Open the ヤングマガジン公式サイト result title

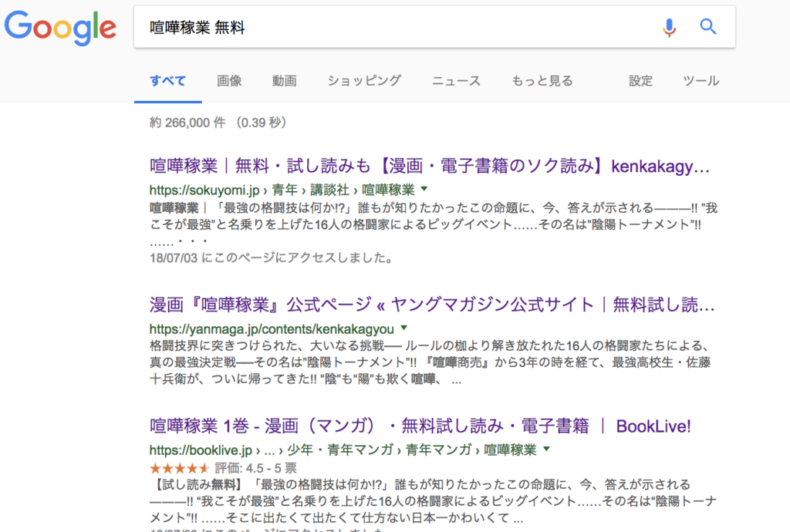tap(432, 305)
